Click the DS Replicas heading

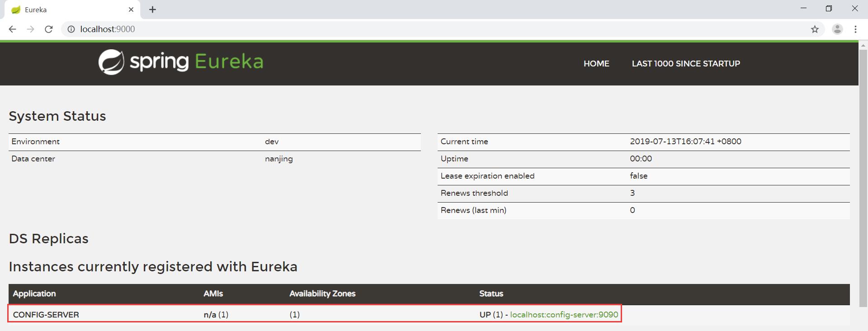49,239
